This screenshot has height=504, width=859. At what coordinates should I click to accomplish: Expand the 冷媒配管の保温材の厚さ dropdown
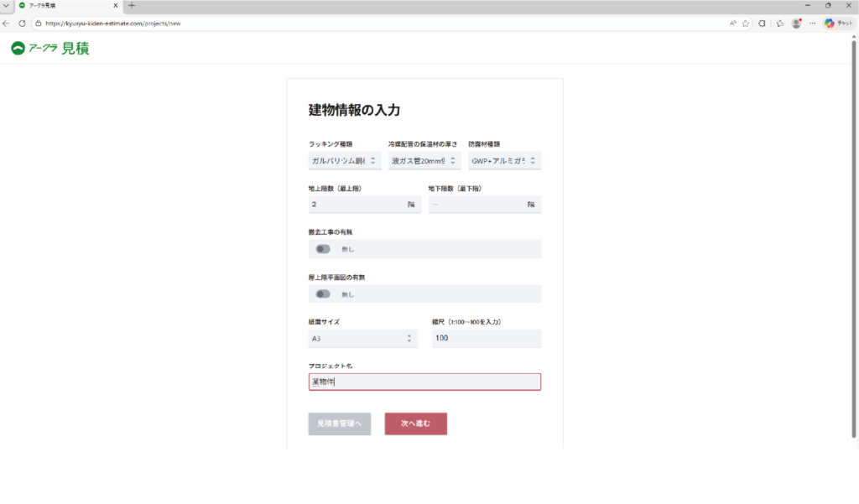pos(424,159)
